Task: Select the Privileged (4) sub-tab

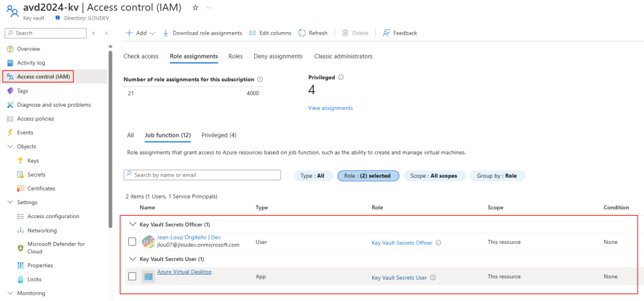Action: pyautogui.click(x=219, y=135)
